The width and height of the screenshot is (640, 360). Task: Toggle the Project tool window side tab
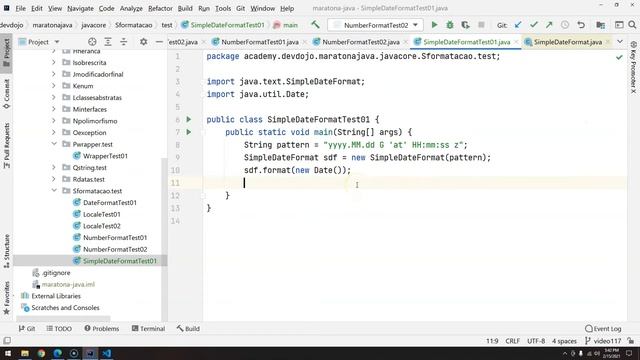7,52
